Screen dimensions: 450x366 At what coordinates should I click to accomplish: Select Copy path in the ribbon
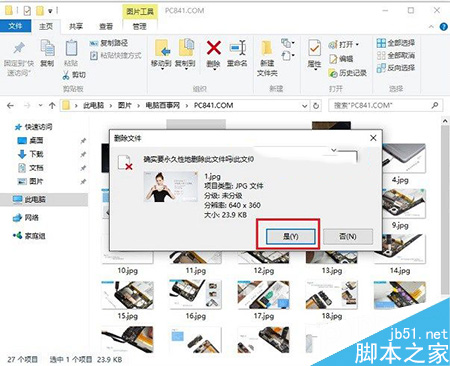(109, 43)
